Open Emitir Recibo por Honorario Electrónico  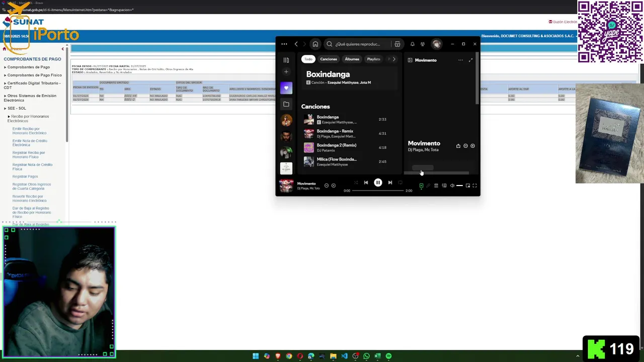coord(29,131)
